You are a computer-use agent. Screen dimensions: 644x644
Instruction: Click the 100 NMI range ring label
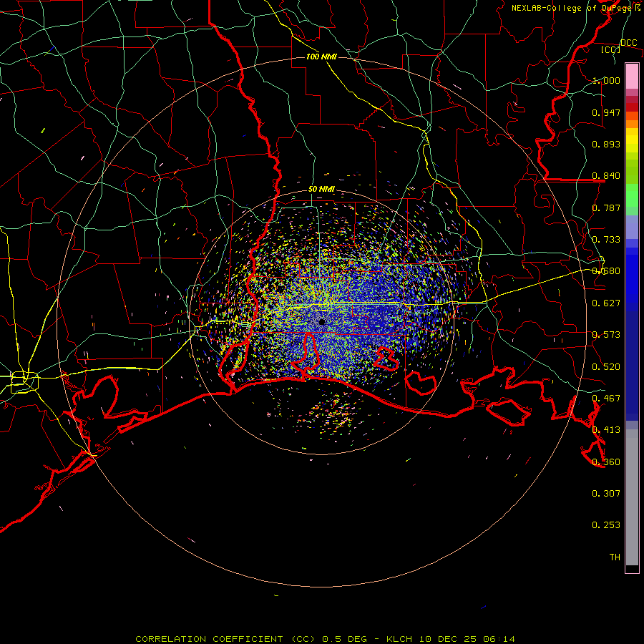pos(321,57)
